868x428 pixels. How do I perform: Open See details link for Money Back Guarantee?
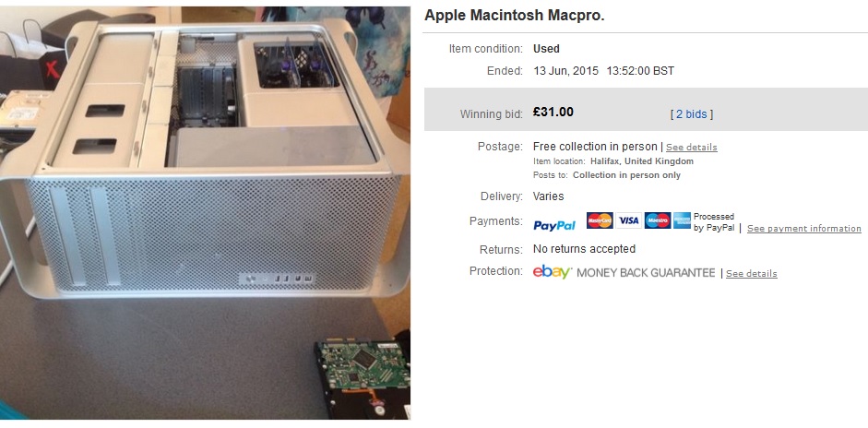pos(751,274)
